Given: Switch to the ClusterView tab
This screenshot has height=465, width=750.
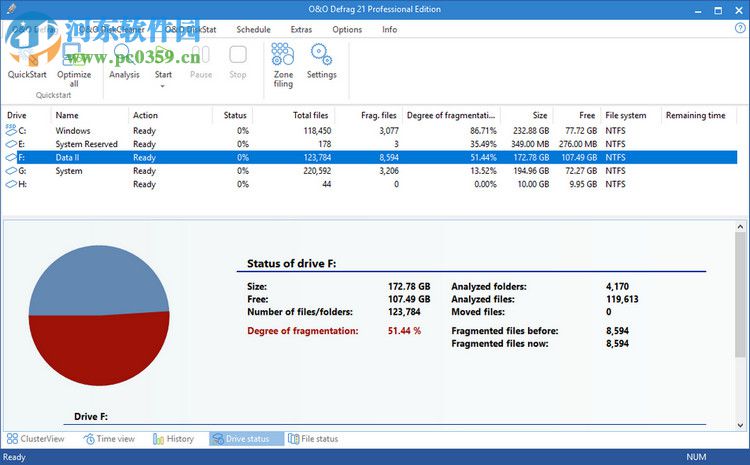Looking at the screenshot, I should 36,439.
